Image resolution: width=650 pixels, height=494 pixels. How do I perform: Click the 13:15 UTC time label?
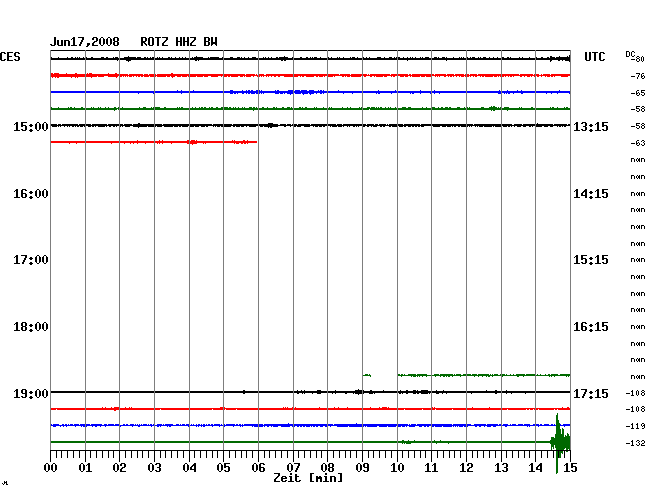(x=591, y=127)
